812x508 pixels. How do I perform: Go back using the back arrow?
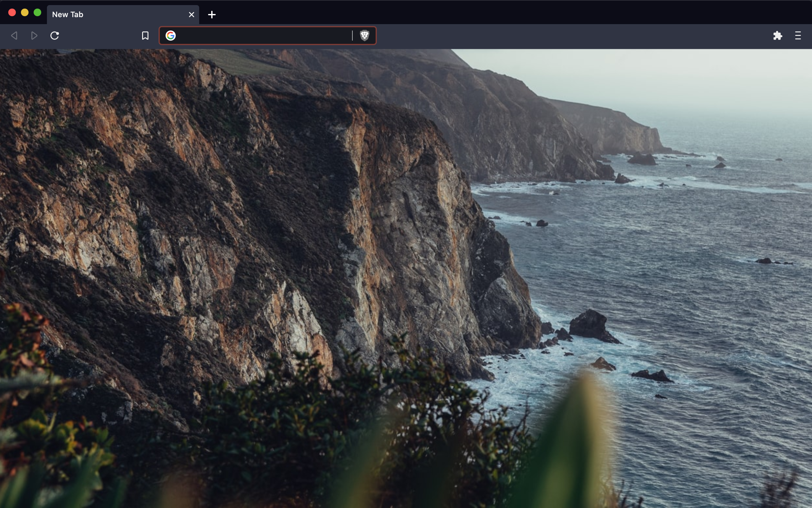pyautogui.click(x=14, y=36)
